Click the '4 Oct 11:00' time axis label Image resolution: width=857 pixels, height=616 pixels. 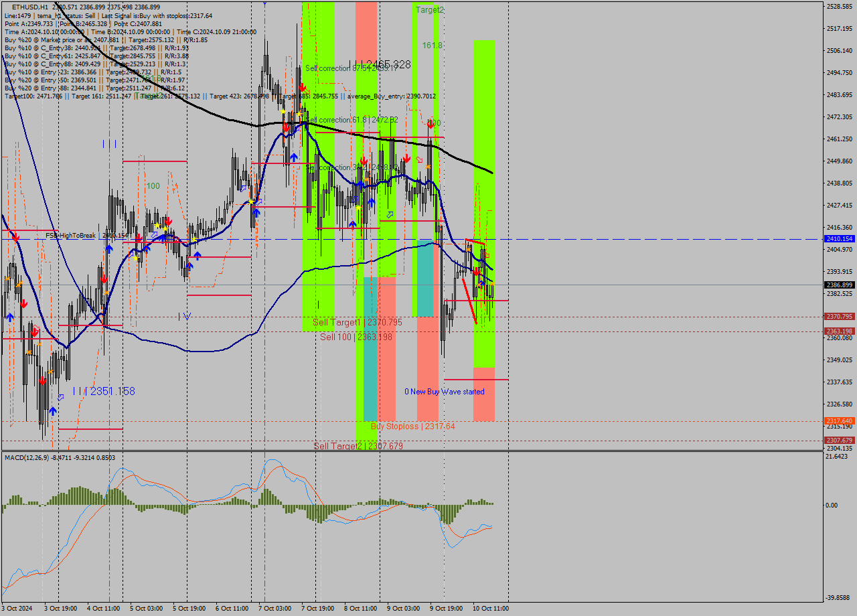tap(104, 609)
